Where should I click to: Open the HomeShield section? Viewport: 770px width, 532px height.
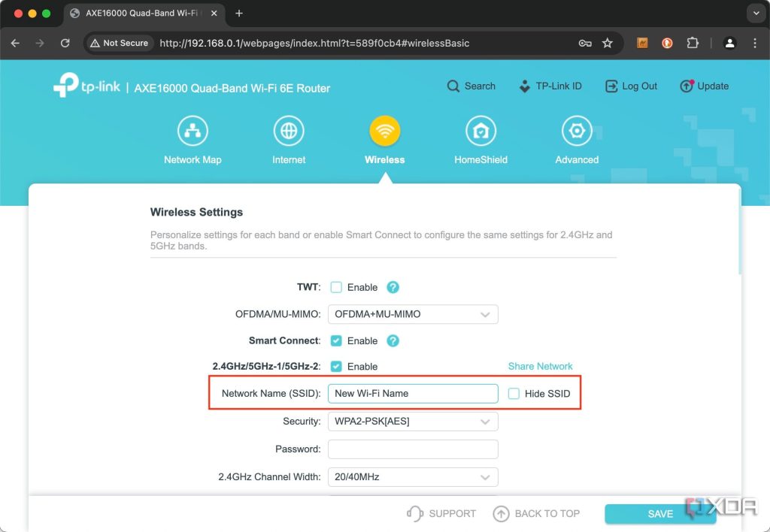(480, 141)
